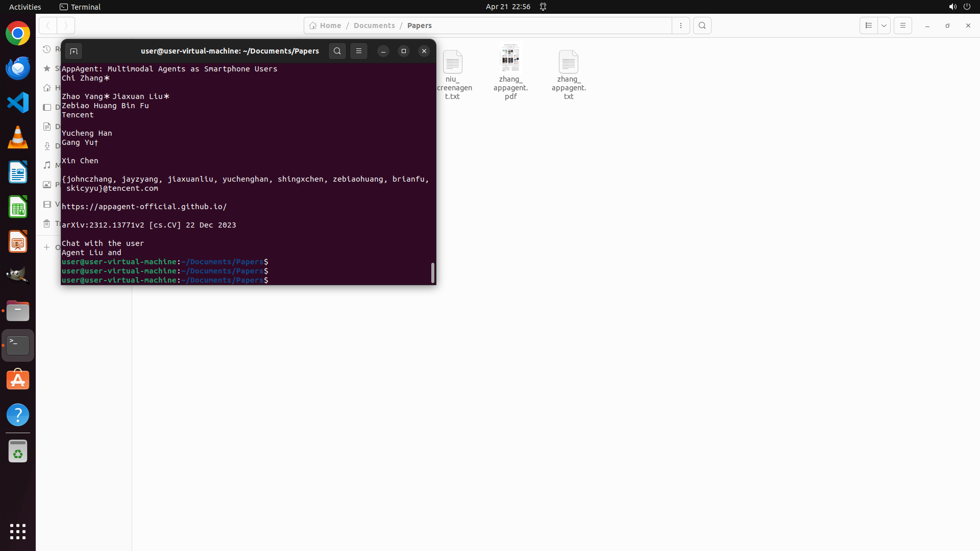980x551 pixels.
Task: Open Activities overview
Action: (x=25, y=7)
